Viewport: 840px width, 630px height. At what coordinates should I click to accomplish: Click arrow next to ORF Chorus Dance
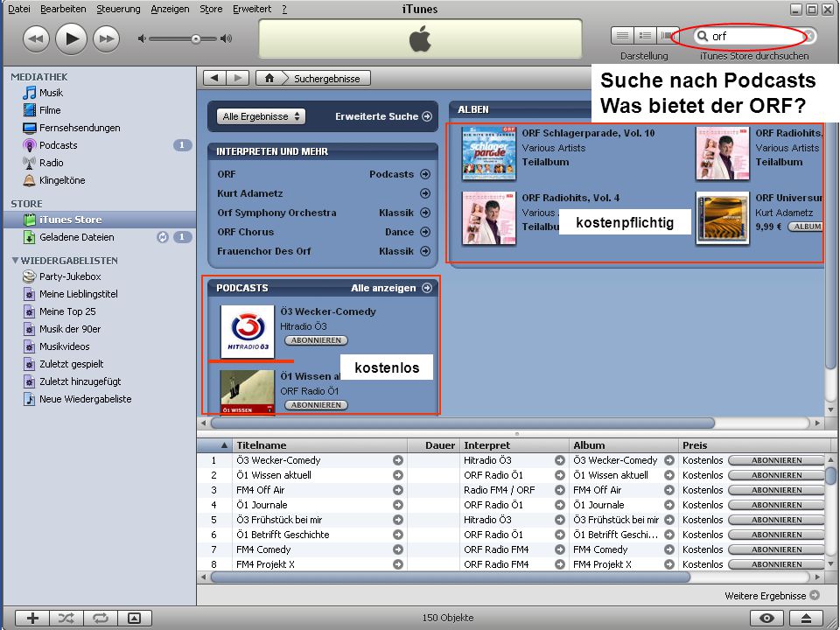[425, 232]
